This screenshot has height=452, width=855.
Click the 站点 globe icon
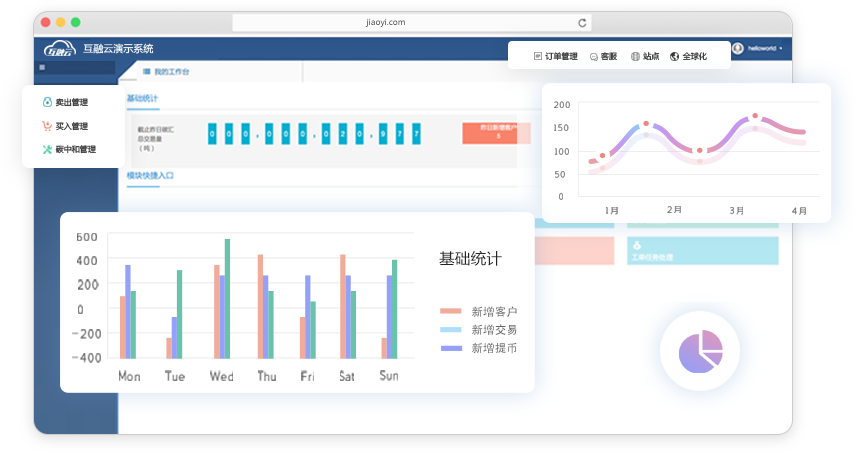(x=636, y=57)
